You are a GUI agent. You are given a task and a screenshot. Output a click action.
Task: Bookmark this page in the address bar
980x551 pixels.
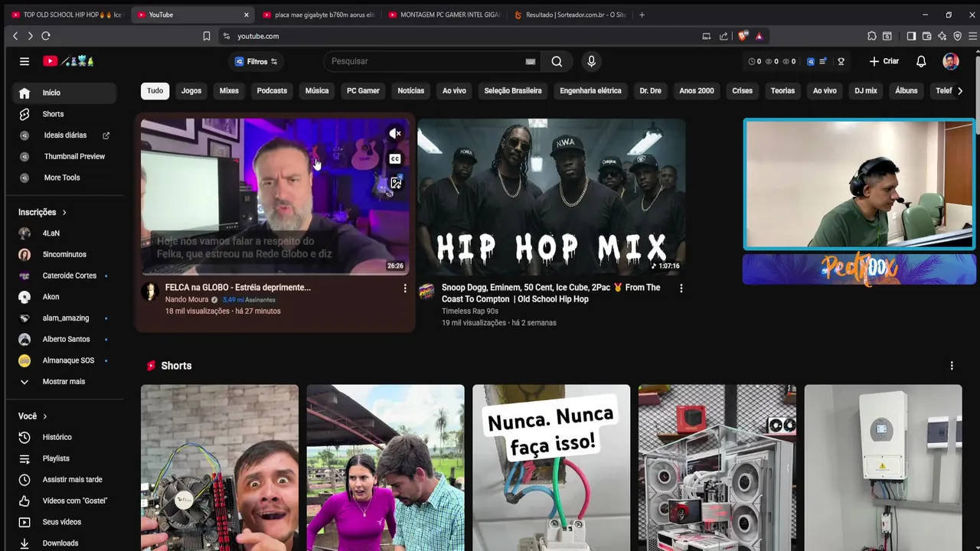coord(207,36)
